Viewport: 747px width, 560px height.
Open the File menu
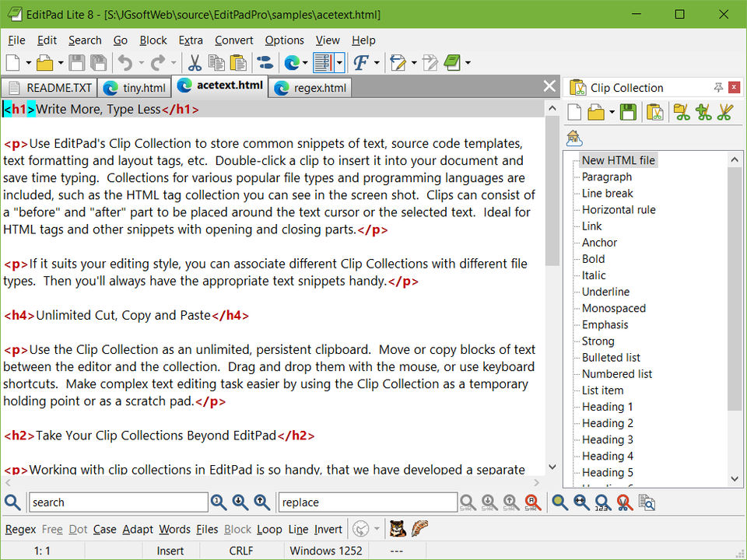(x=16, y=40)
